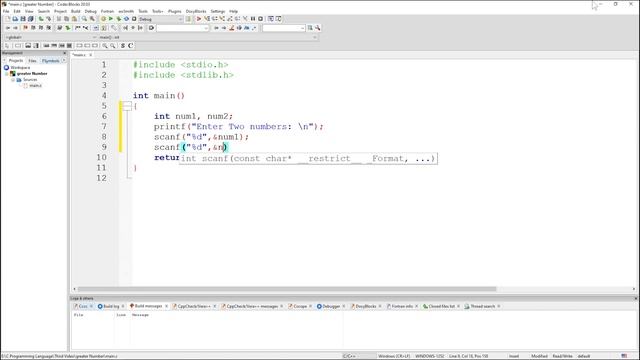Open Find using magnifier toolbar icon
The image size is (640, 360).
click(84, 19)
